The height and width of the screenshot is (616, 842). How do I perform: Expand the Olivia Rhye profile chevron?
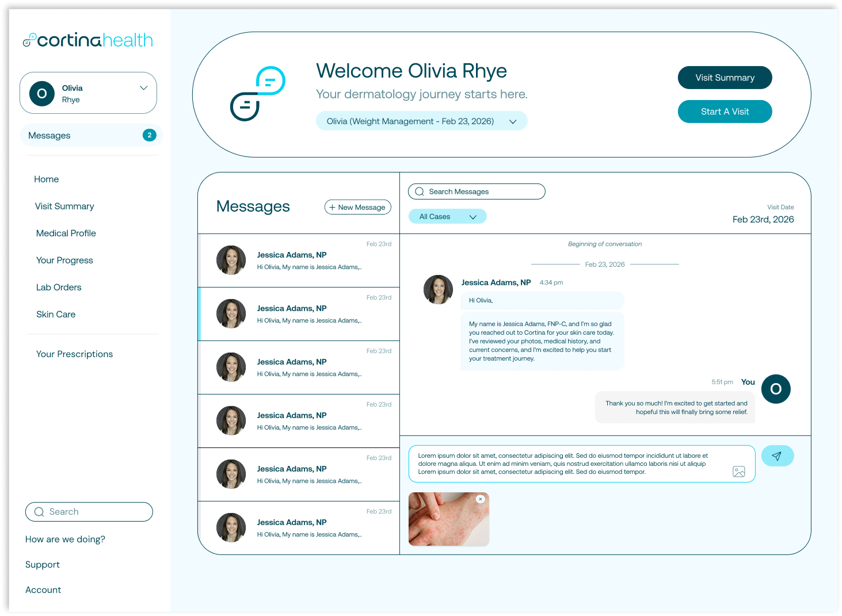tap(143, 87)
